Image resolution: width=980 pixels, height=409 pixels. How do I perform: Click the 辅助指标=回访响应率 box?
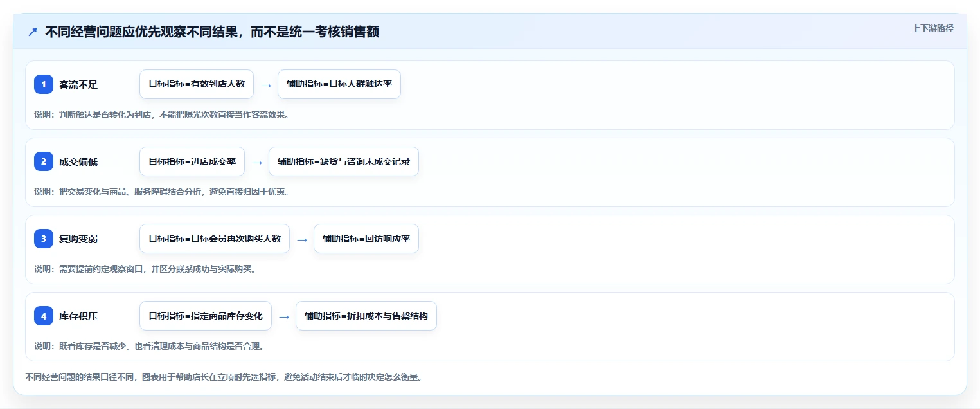(x=366, y=239)
